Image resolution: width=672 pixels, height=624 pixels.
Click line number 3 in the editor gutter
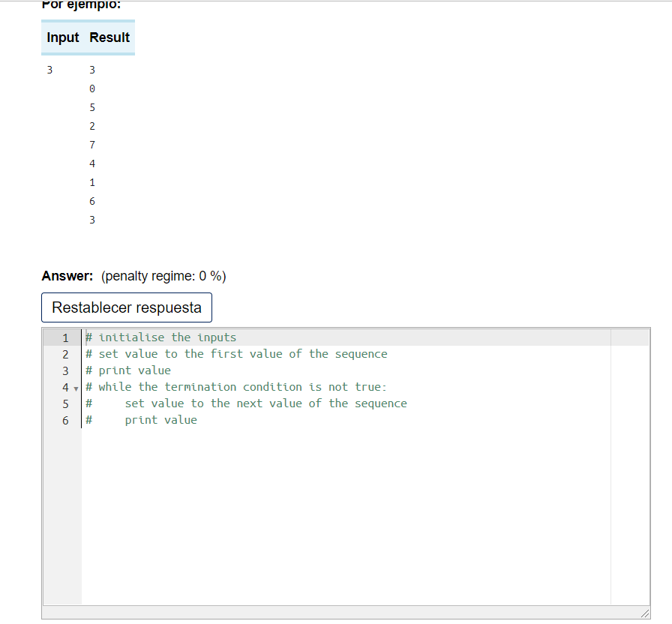pos(65,370)
